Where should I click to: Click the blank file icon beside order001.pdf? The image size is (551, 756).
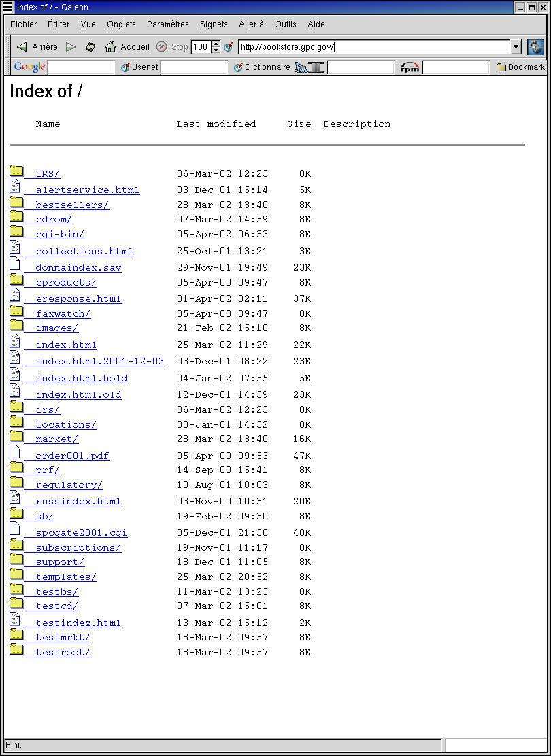15,452
